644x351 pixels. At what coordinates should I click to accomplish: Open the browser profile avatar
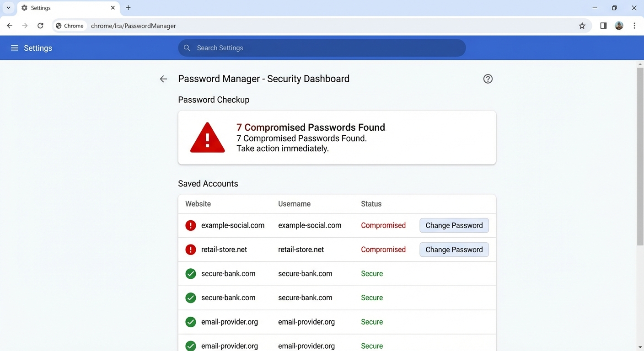point(619,26)
